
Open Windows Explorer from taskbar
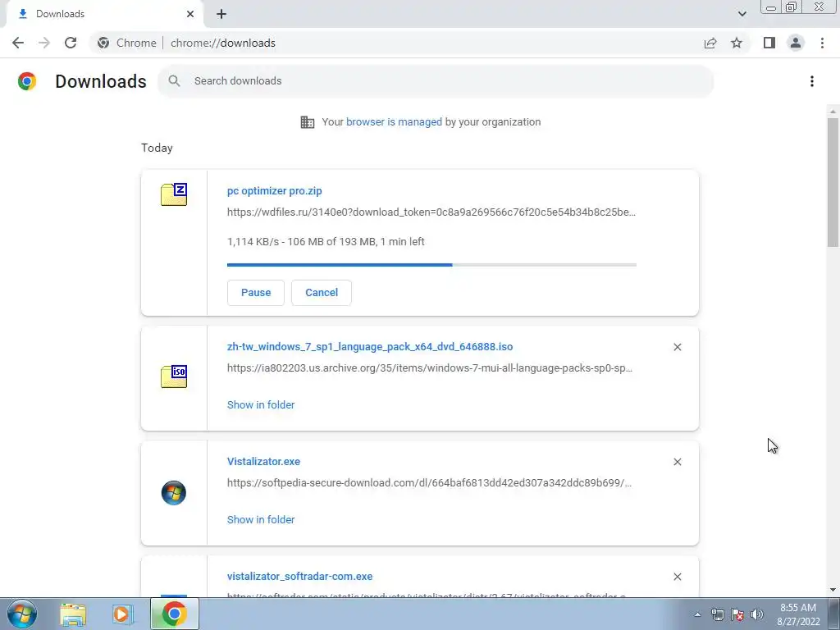coord(73,614)
